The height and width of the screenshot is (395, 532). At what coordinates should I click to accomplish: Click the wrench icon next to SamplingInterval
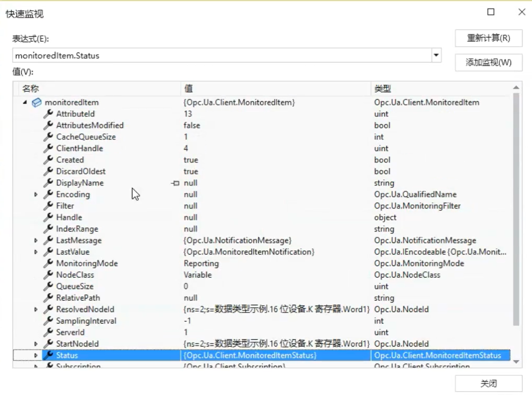(x=48, y=321)
